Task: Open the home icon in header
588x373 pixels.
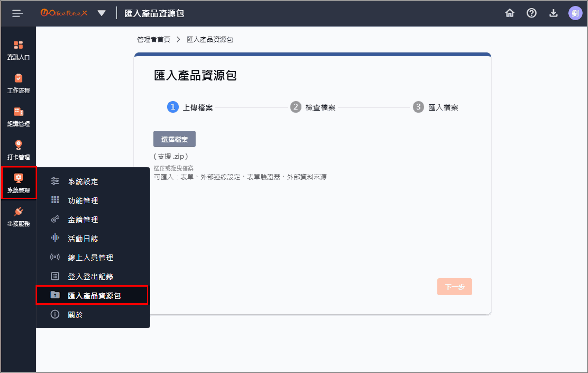Action: (510, 13)
